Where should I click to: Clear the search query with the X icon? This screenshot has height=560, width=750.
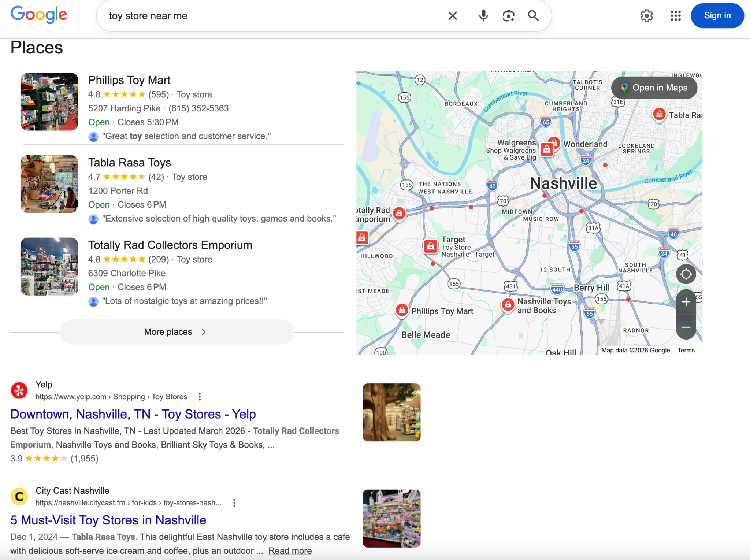(453, 15)
